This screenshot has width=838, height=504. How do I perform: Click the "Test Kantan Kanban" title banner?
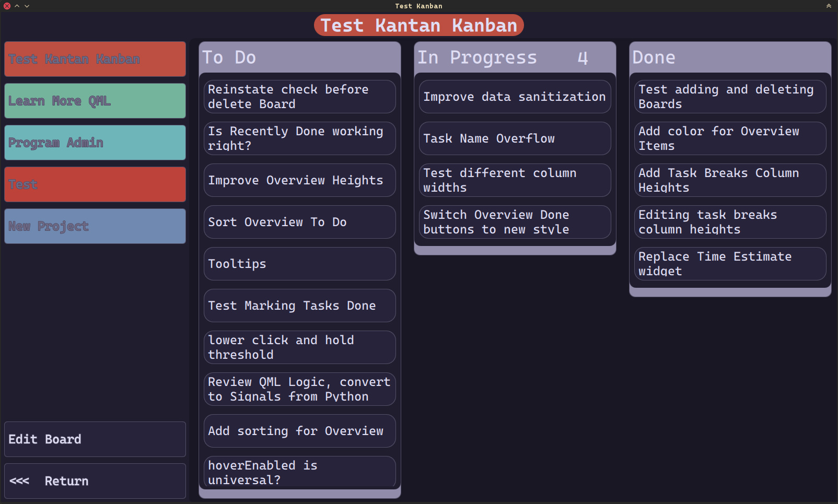pos(418,25)
